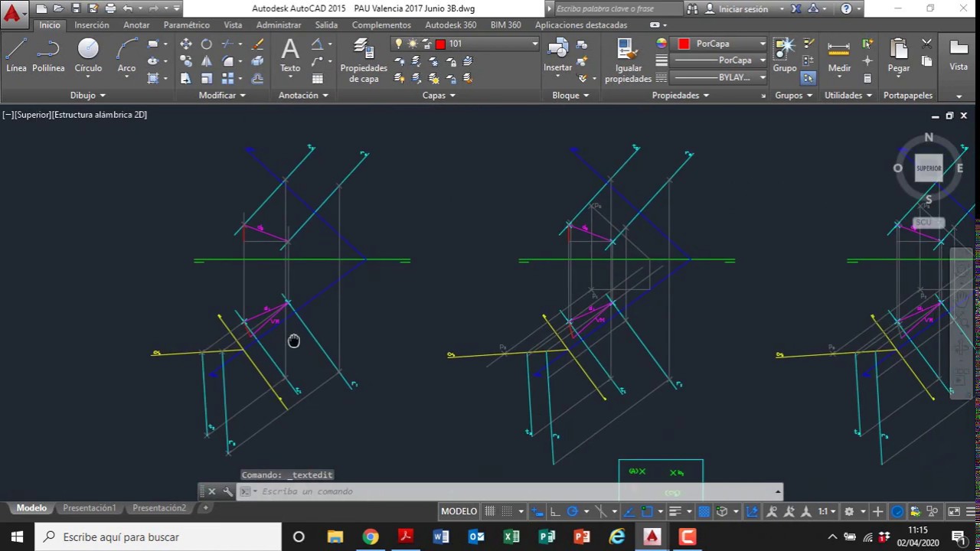Toggle transparency display in status bar
Image resolution: width=980 pixels, height=551 pixels.
[x=704, y=511]
